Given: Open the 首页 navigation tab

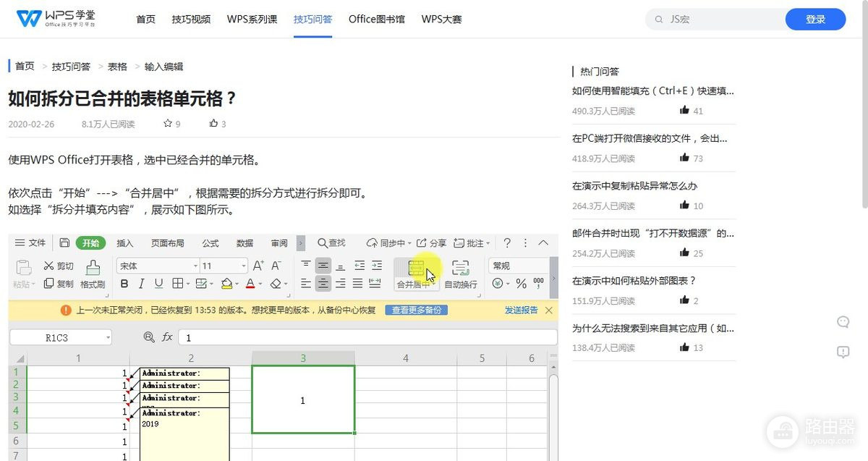Looking at the screenshot, I should (145, 20).
